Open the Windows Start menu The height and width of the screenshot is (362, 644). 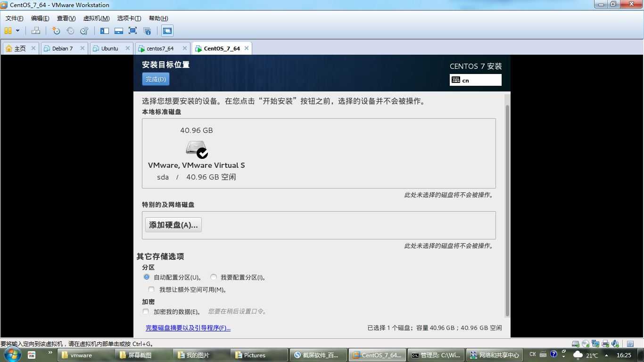(x=12, y=355)
